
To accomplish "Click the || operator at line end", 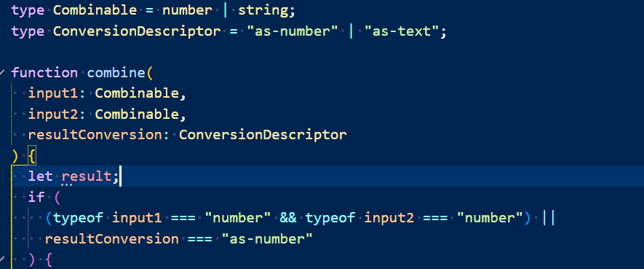I will 548,218.
